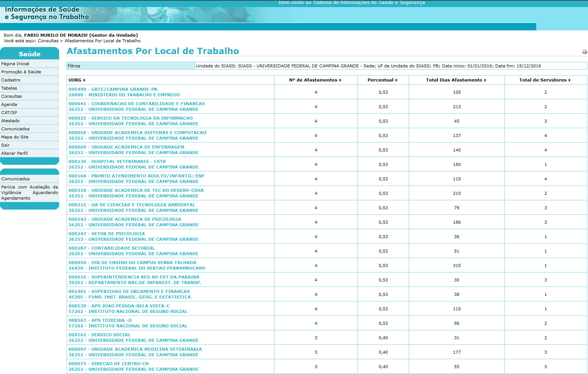
Task: Open 000069 UNIDADE ACADEMICA DE ENFERMAGEM link
Action: [x=126, y=147]
